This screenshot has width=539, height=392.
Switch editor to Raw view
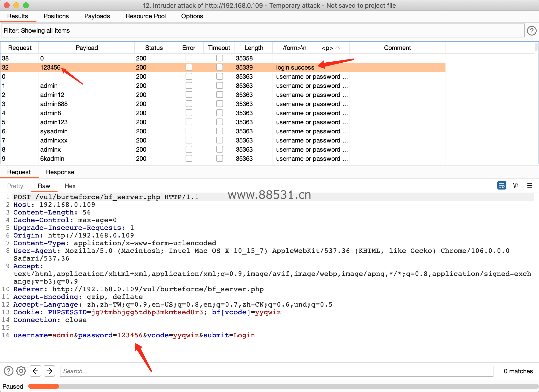(44, 186)
